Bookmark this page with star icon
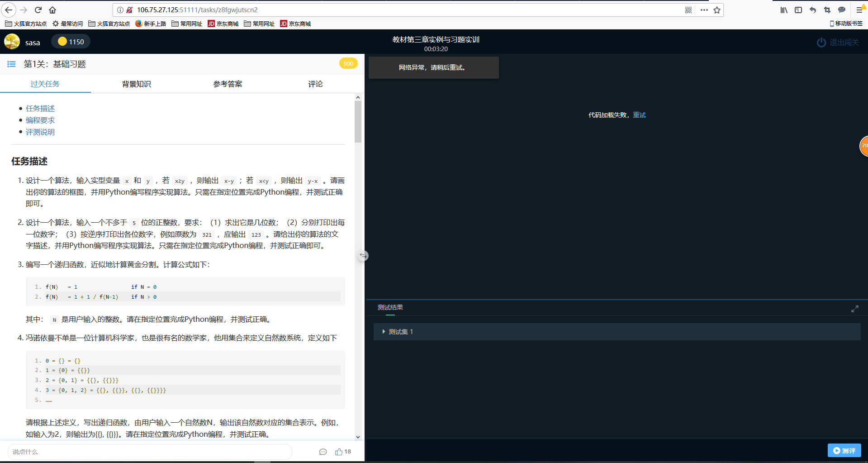The width and height of the screenshot is (868, 463). pyautogui.click(x=717, y=10)
